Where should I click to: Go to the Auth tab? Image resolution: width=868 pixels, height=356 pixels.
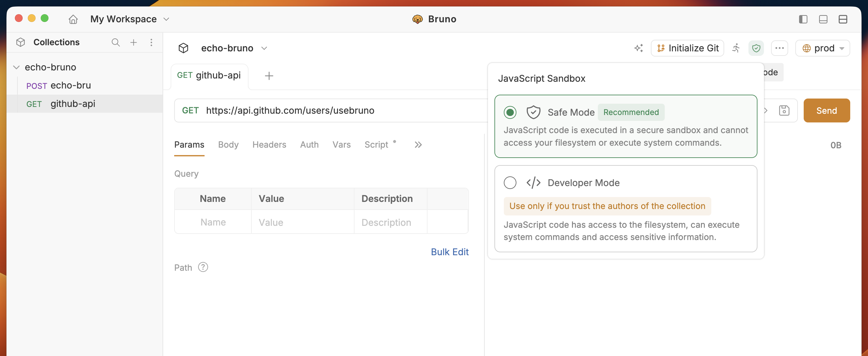(309, 145)
